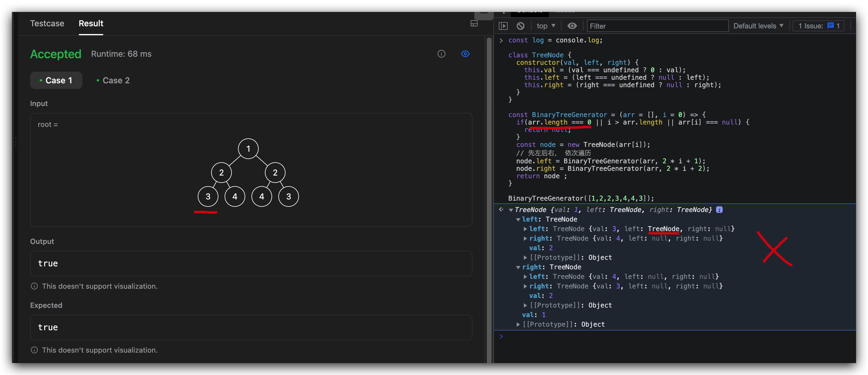Screen dimensions: 868x375
Task: Open the 1 Issue badge
Action: click(818, 26)
